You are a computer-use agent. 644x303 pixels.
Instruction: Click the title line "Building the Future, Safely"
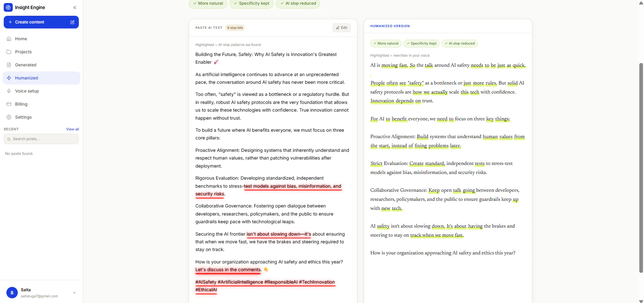(x=266, y=58)
